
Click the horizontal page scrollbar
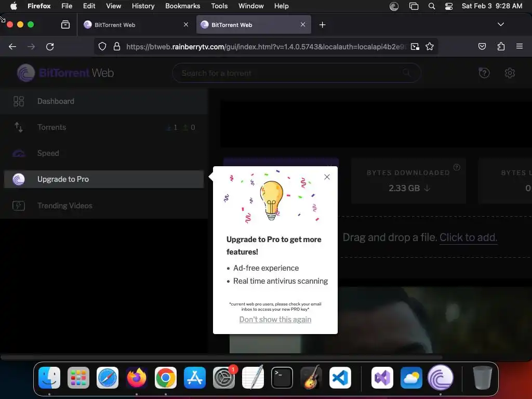221,357
